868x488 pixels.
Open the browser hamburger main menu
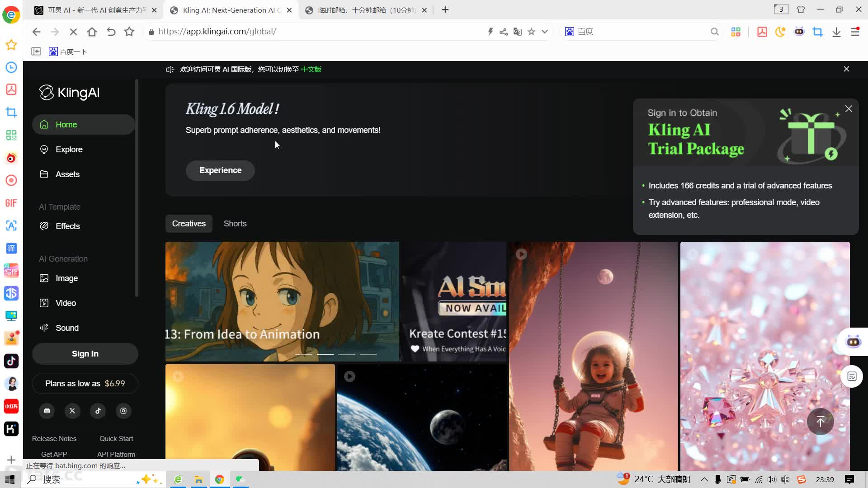(x=855, y=32)
